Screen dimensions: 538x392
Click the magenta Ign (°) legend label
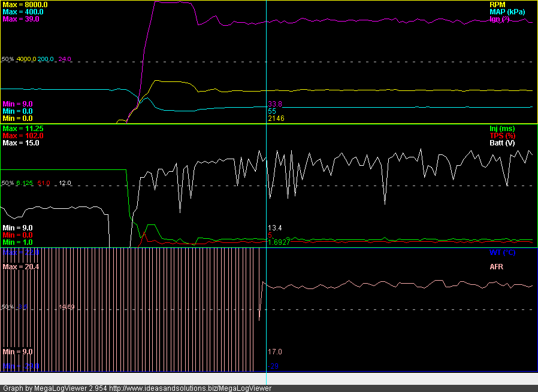click(x=500, y=19)
